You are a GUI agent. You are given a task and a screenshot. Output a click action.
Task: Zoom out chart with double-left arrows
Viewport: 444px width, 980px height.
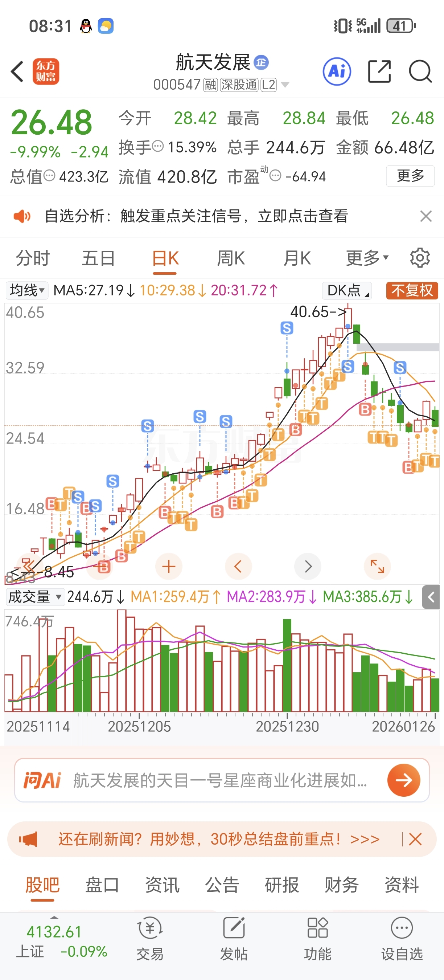30,567
